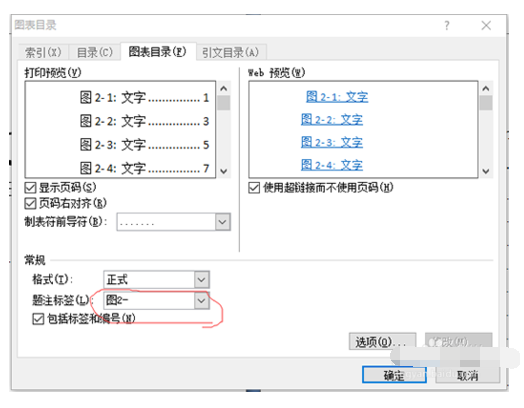Click the 格式 field showing 正式
This screenshot has height=408, width=524.
[x=149, y=279]
